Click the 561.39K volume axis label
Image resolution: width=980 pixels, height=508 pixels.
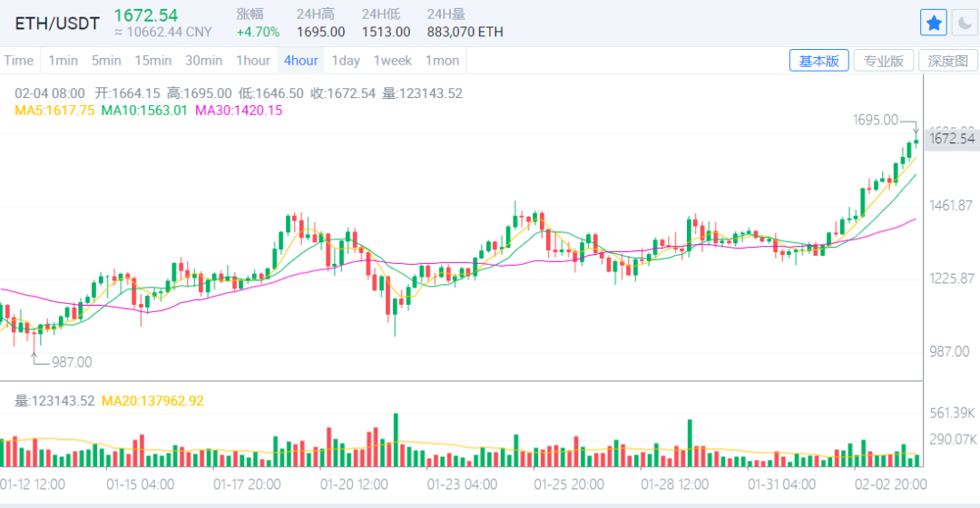tap(952, 413)
